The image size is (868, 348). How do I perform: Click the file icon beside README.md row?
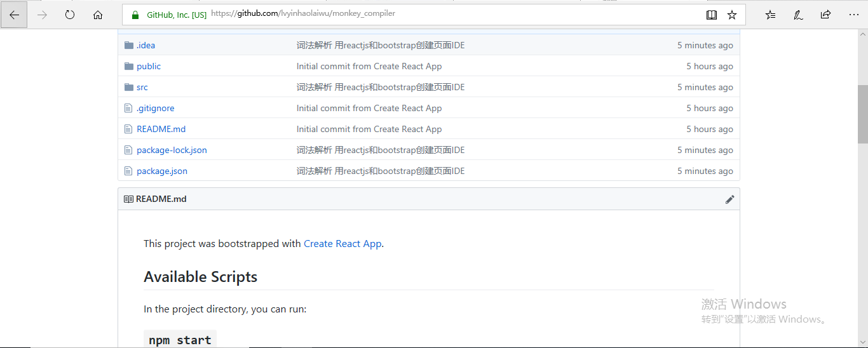128,129
